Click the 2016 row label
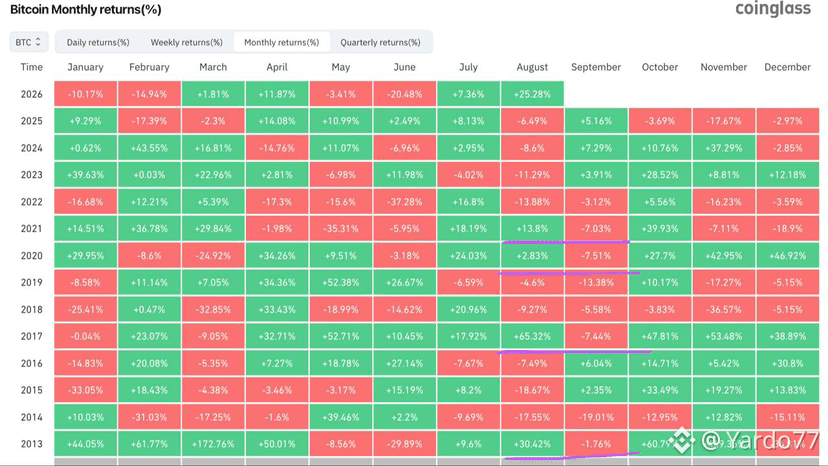Image resolution: width=828 pixels, height=466 pixels. pyautogui.click(x=32, y=364)
